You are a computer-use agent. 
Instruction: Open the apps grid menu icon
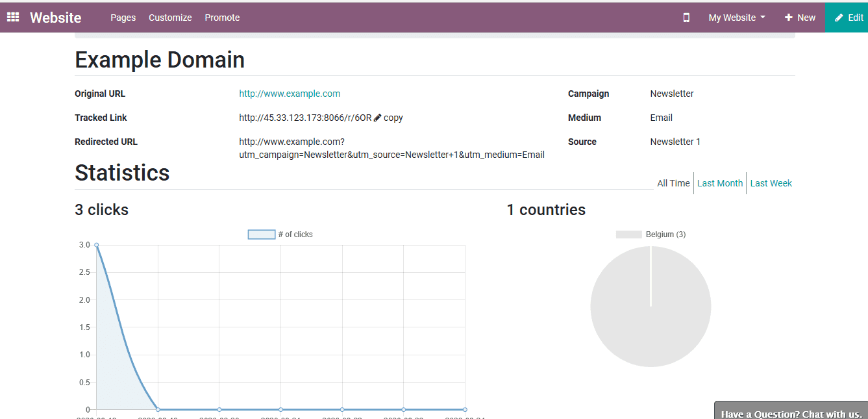point(13,18)
